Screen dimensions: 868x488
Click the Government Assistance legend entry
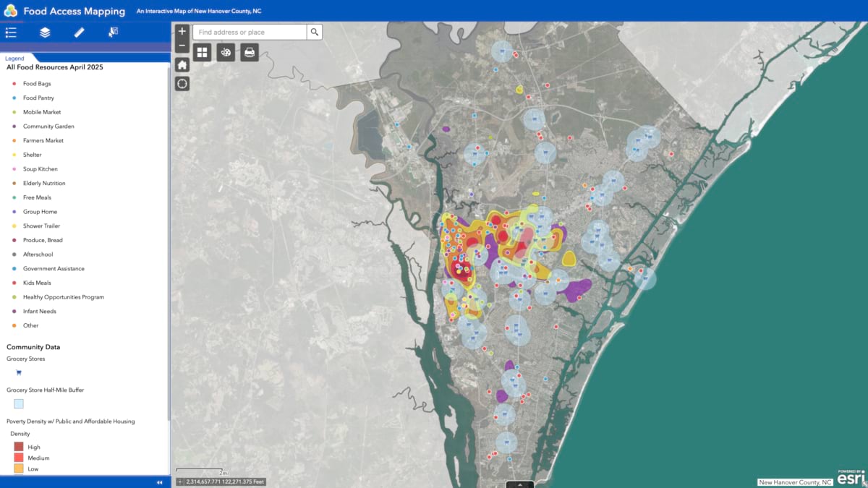tap(54, 268)
